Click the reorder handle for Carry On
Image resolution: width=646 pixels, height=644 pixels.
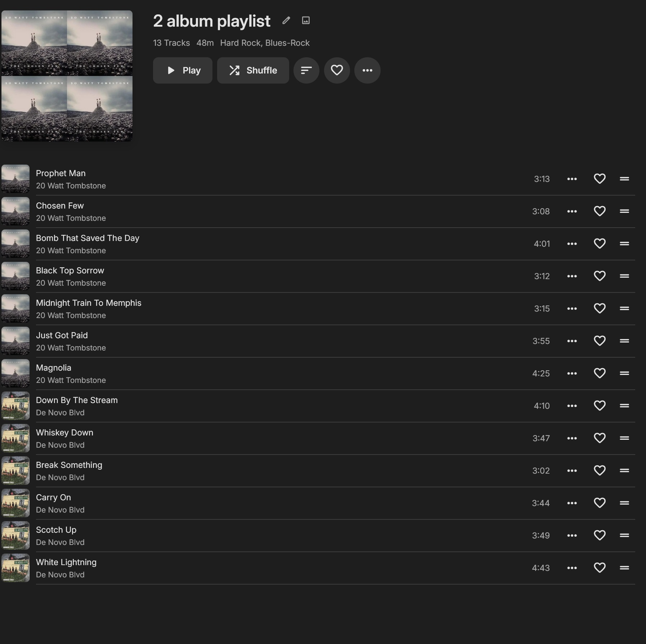(x=624, y=503)
